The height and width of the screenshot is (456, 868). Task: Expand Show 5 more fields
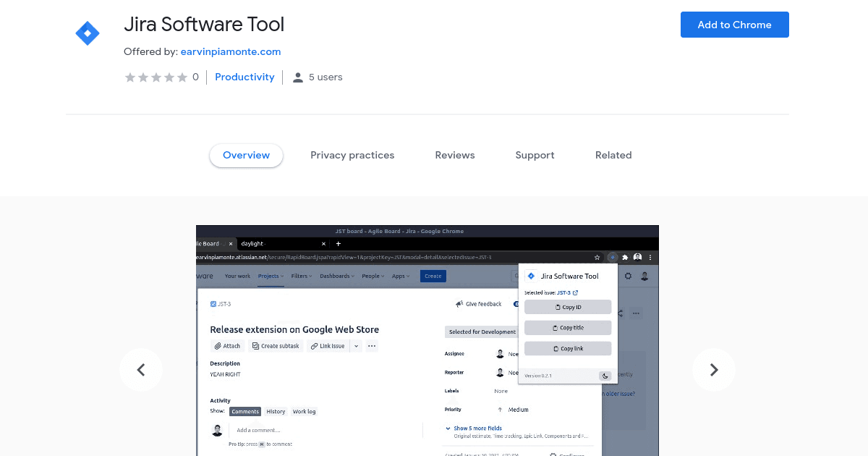tap(477, 428)
